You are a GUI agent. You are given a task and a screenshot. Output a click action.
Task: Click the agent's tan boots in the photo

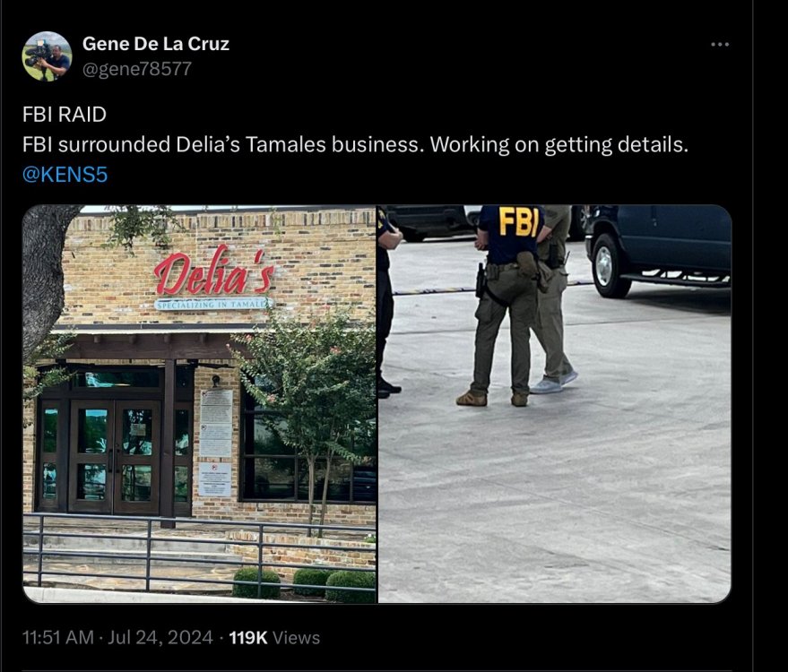coord(491,399)
